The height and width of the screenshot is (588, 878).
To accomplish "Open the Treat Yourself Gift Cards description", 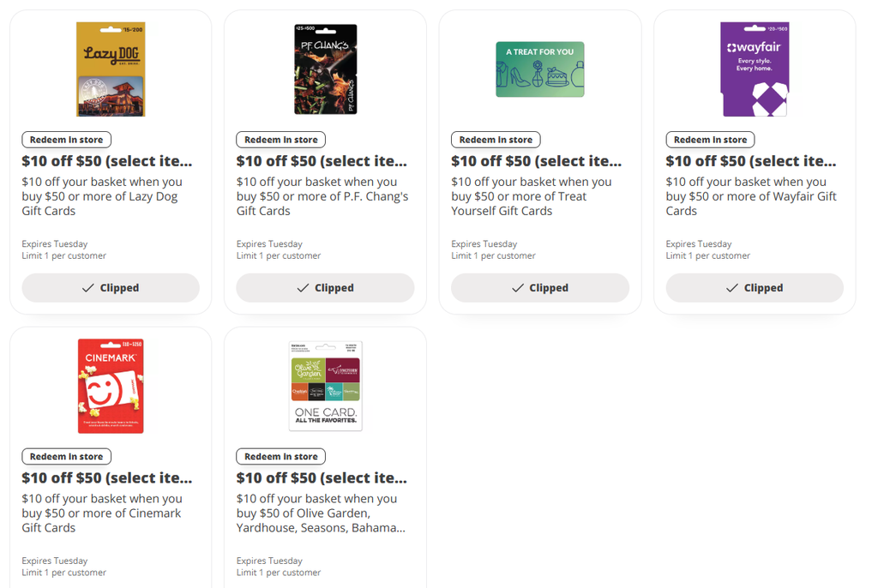I will (x=532, y=196).
